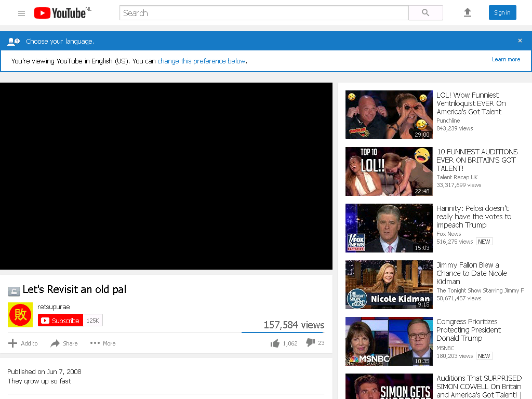Open the Nicole Kidman Jimmy Fallon thumbnail

pos(389,285)
